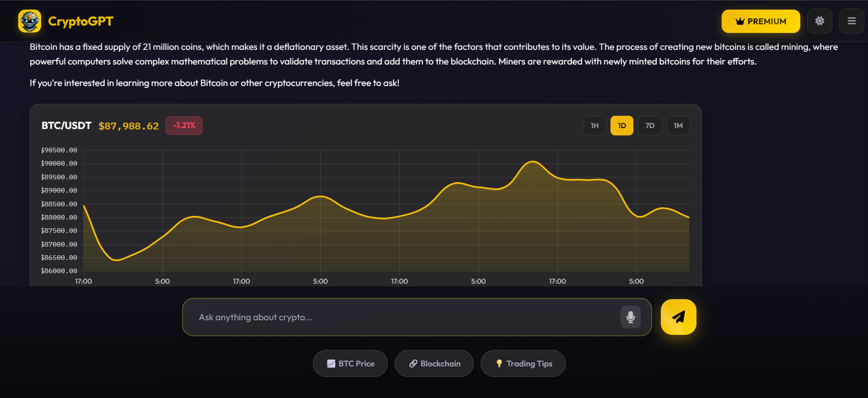This screenshot has width=868, height=398.
Task: Open settings via the gear icon
Action: pyautogui.click(x=820, y=21)
